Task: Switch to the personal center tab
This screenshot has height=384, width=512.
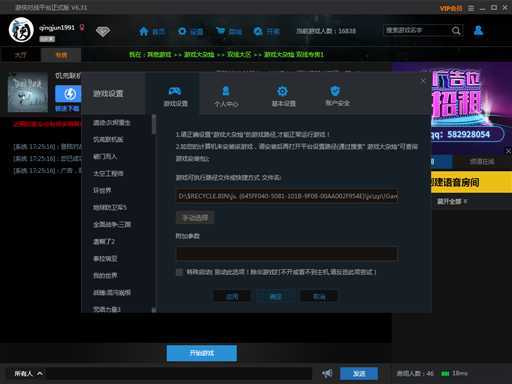Action: click(x=226, y=96)
